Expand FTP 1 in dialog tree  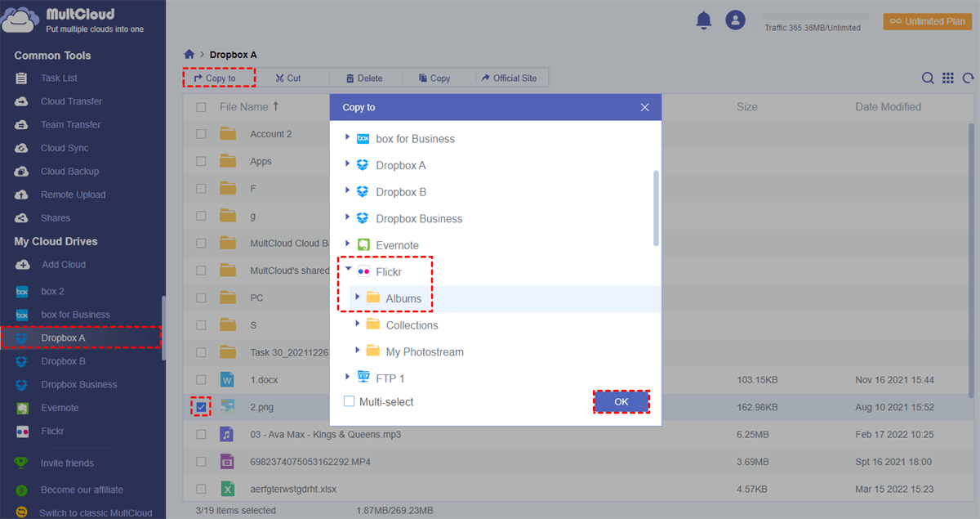click(x=348, y=378)
